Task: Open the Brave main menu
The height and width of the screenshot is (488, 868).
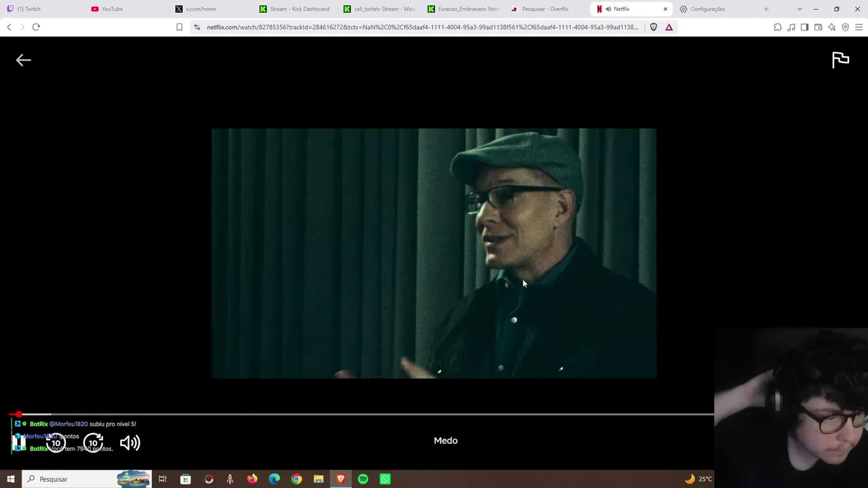Action: click(x=859, y=27)
